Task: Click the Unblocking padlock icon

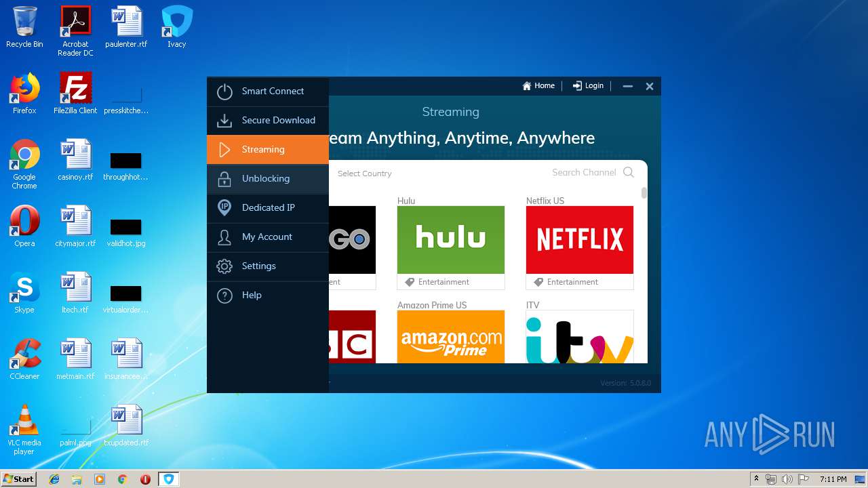Action: click(224, 179)
